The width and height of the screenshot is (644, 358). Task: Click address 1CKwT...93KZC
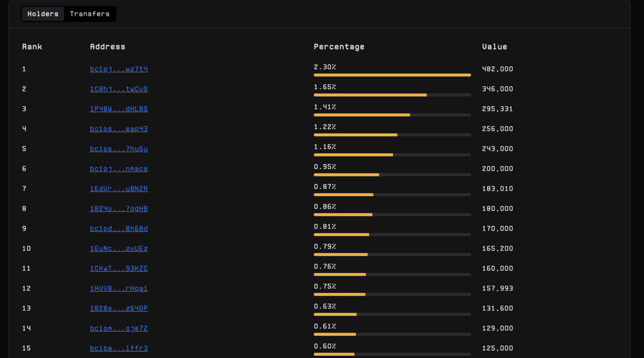click(119, 268)
